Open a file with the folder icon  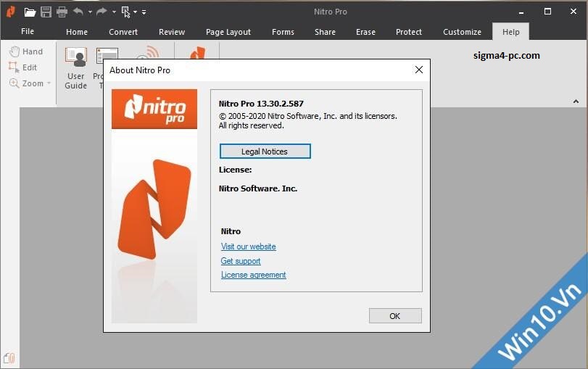point(30,12)
